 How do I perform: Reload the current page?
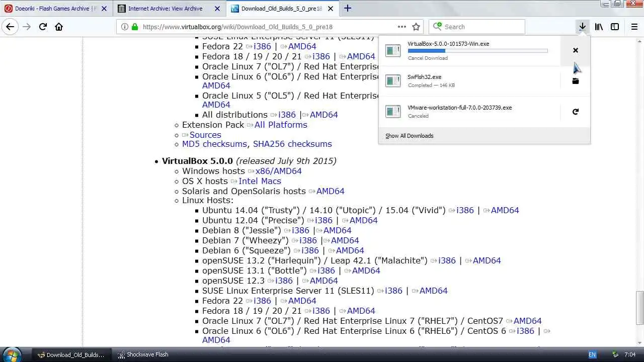[43, 27]
